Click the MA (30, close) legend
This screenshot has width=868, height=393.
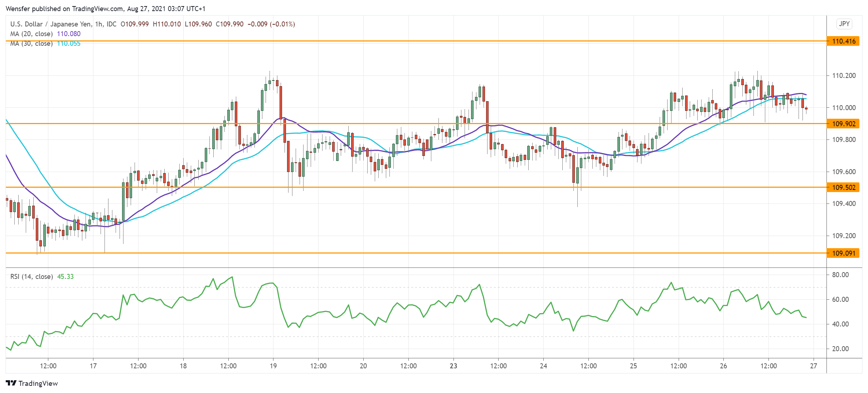pyautogui.click(x=31, y=44)
